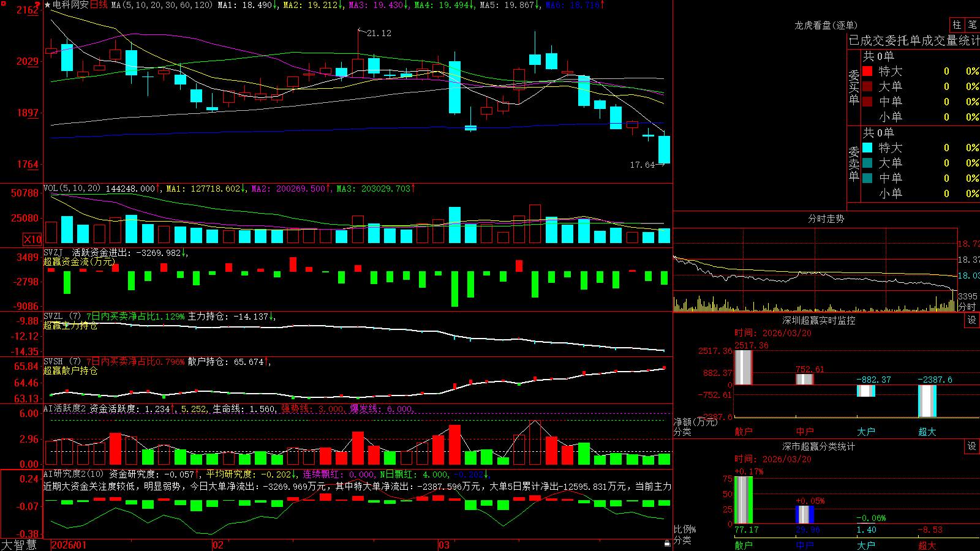Click the 委卖单 vertical label

click(x=854, y=163)
